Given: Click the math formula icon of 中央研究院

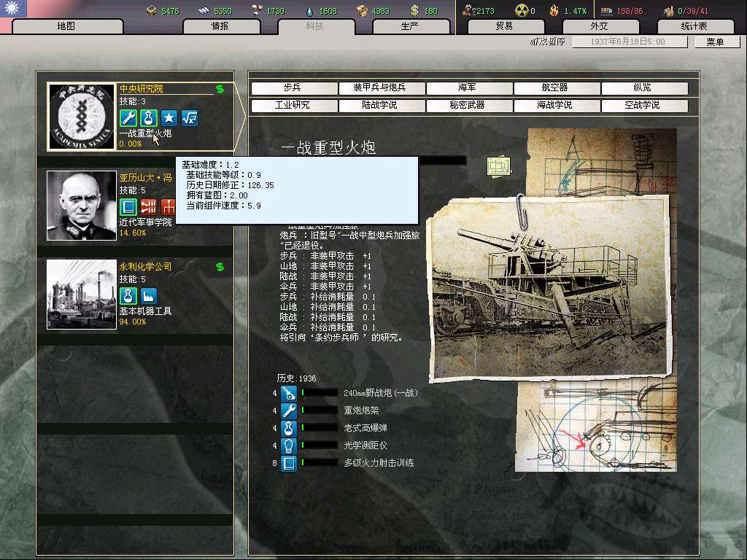Looking at the screenshot, I should pos(190,117).
